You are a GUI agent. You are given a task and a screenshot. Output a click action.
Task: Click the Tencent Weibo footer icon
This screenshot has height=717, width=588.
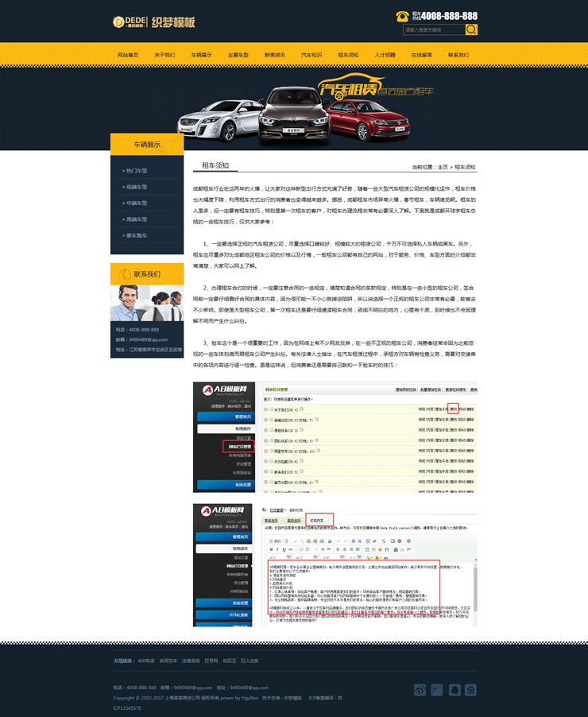click(438, 689)
